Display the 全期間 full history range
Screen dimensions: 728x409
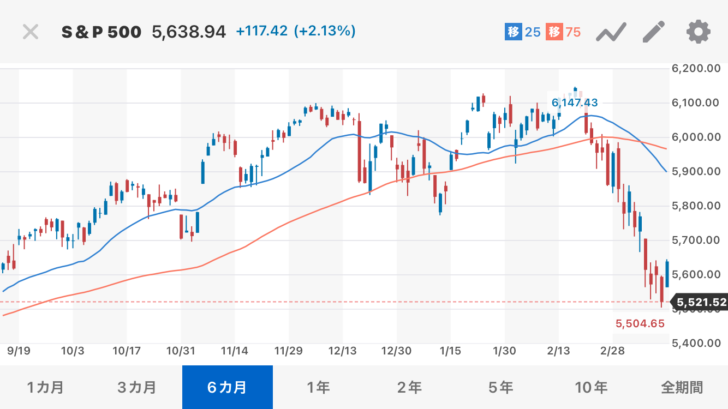[x=682, y=387]
